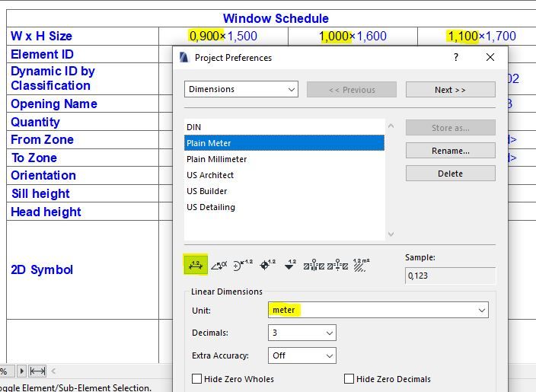
Task: Click the Next >> button
Action: [450, 90]
